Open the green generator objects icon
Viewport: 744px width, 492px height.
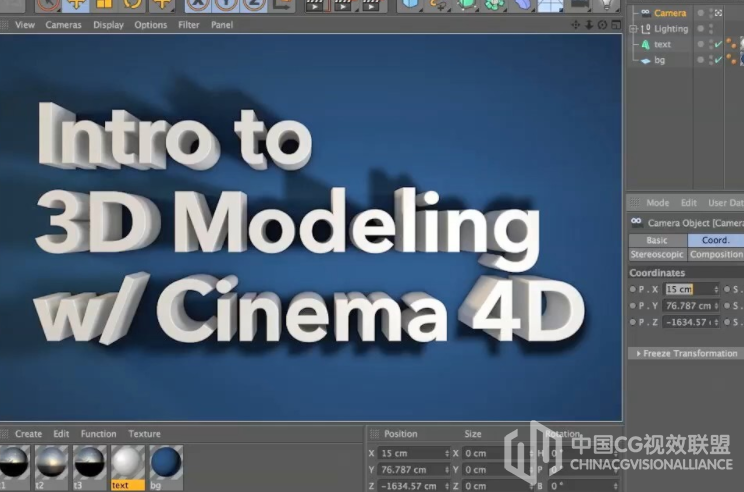point(466,5)
